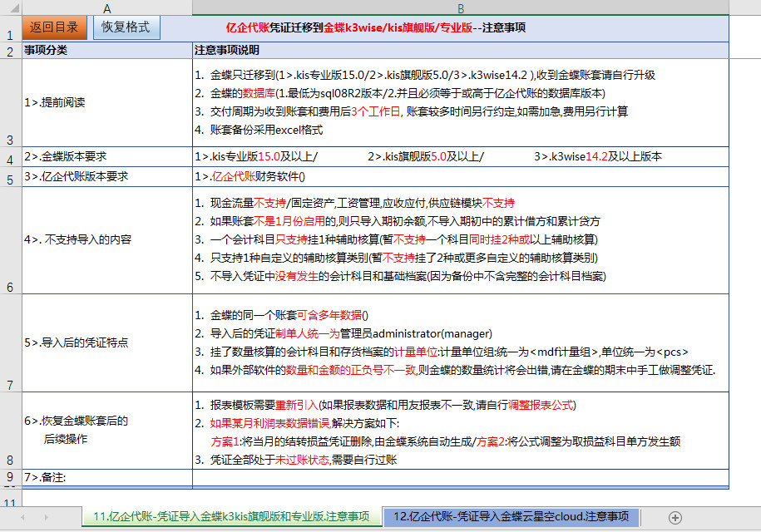Switch to the 12.亿企代账 金蝶云星空cloud sheet tab
This screenshot has width=761, height=532.
pyautogui.click(x=511, y=516)
